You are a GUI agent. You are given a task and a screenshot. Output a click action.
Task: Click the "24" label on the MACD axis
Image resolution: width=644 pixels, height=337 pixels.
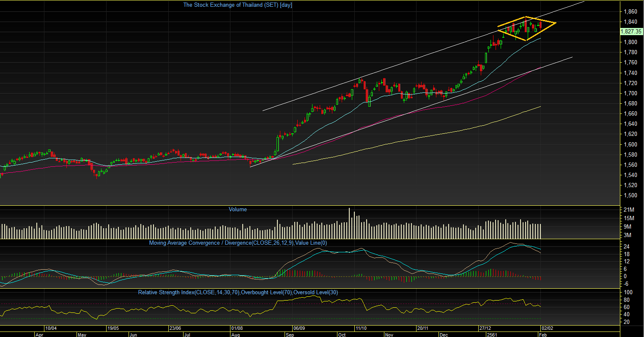tap(627, 246)
